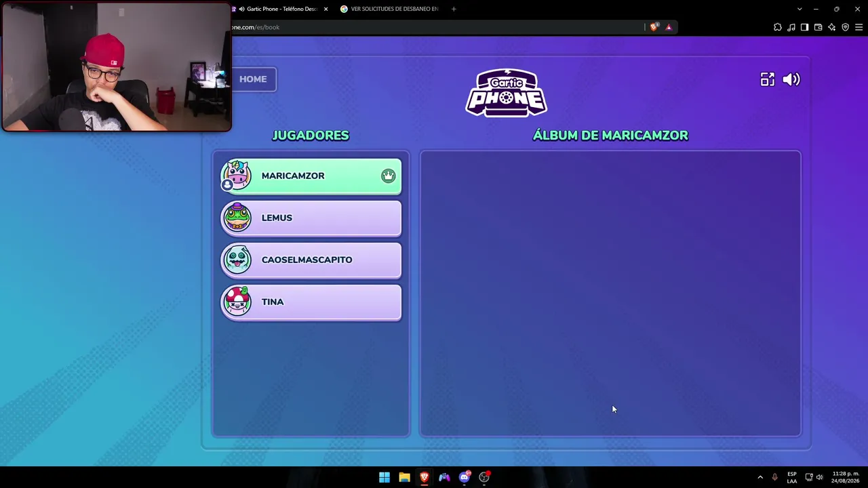Close the Gartic Phone tab
This screenshot has height=488, width=868.
click(x=325, y=9)
